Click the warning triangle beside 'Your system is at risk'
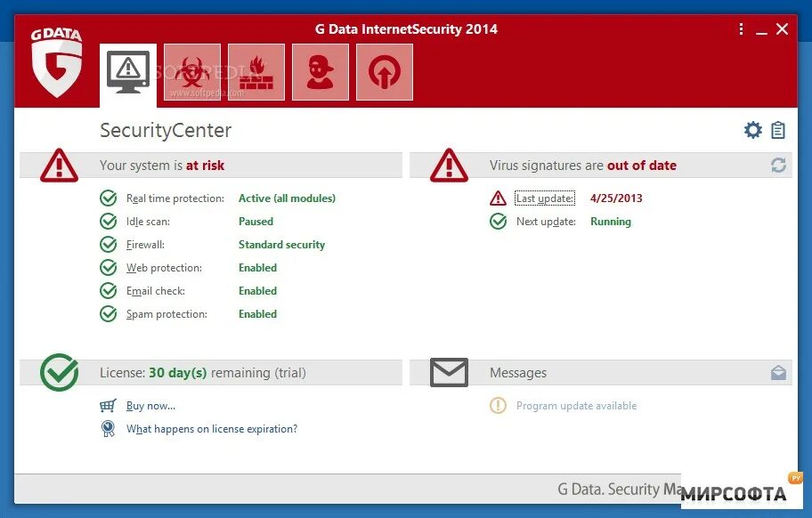The width and height of the screenshot is (812, 518). point(59,166)
